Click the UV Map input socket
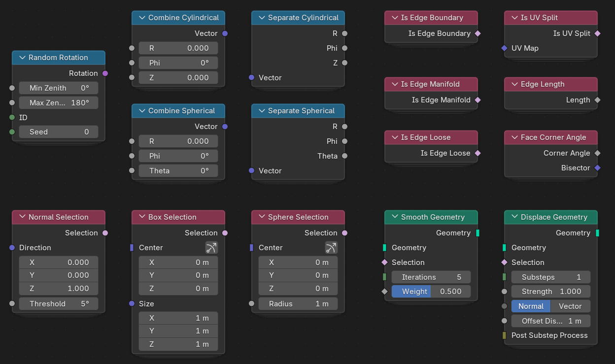615x364 pixels. [504, 48]
